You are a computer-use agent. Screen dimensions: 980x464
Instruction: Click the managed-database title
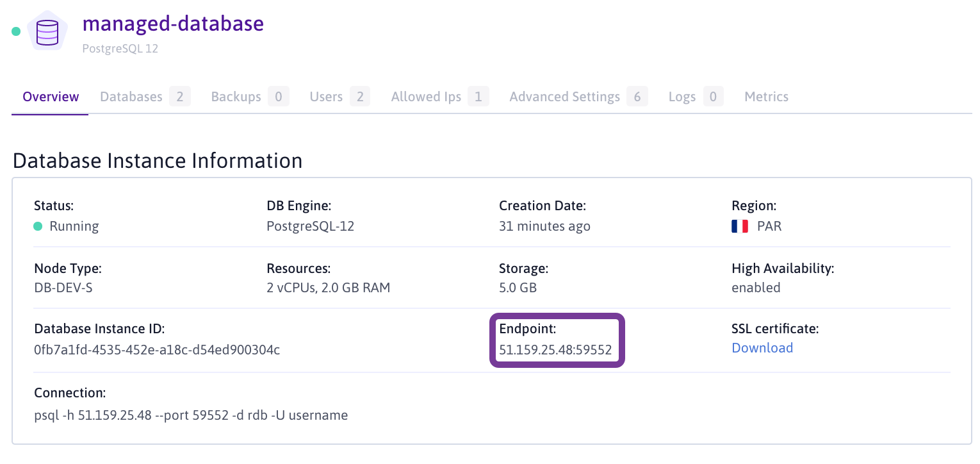click(173, 24)
